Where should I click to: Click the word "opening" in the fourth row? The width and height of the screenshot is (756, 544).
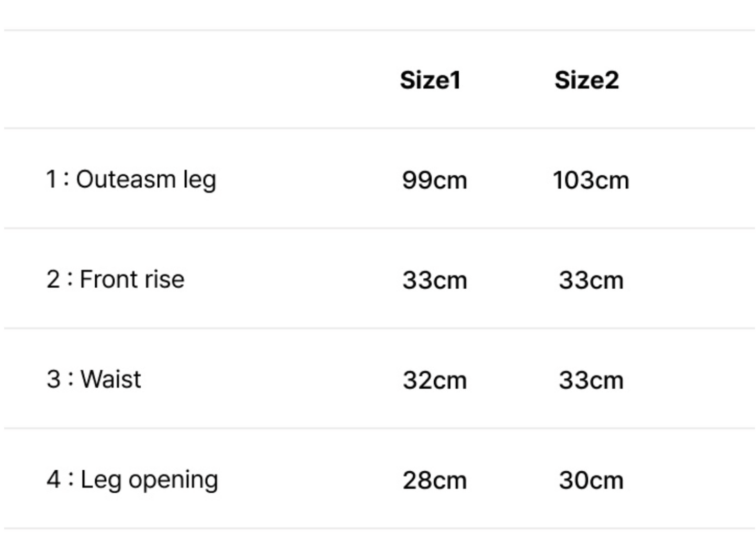[x=173, y=481]
